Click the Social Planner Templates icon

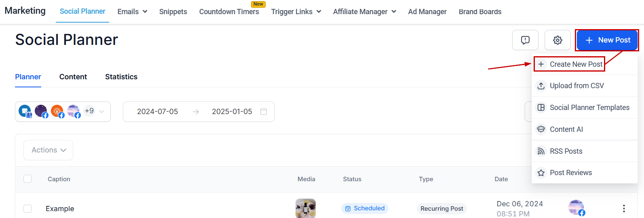541,108
